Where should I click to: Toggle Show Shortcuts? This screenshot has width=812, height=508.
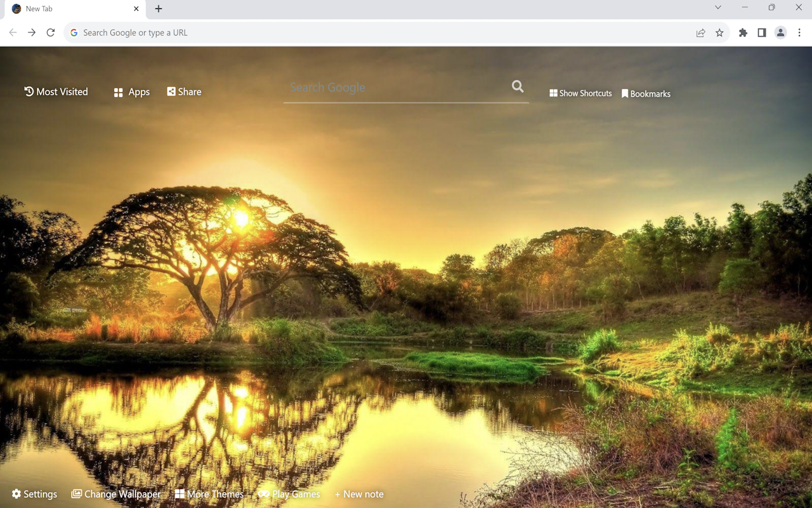[x=580, y=93]
